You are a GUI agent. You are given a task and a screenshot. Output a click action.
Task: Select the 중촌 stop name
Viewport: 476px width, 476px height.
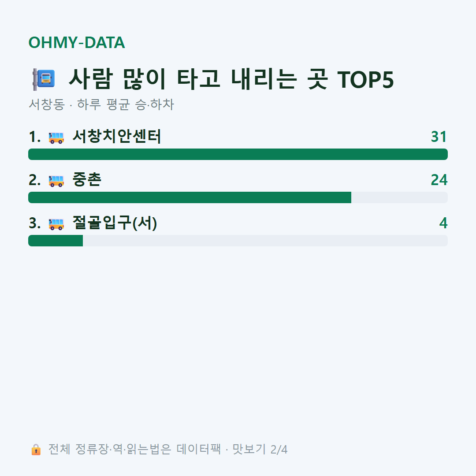pos(87,179)
